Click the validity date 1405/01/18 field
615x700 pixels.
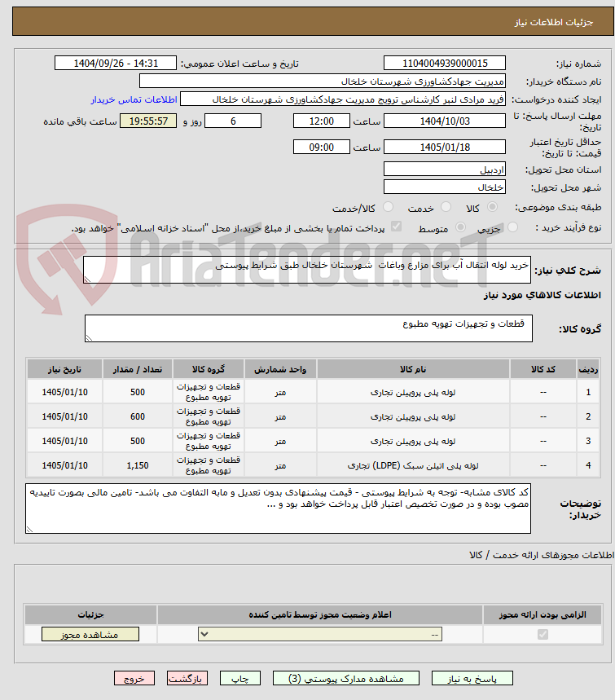pos(445,147)
